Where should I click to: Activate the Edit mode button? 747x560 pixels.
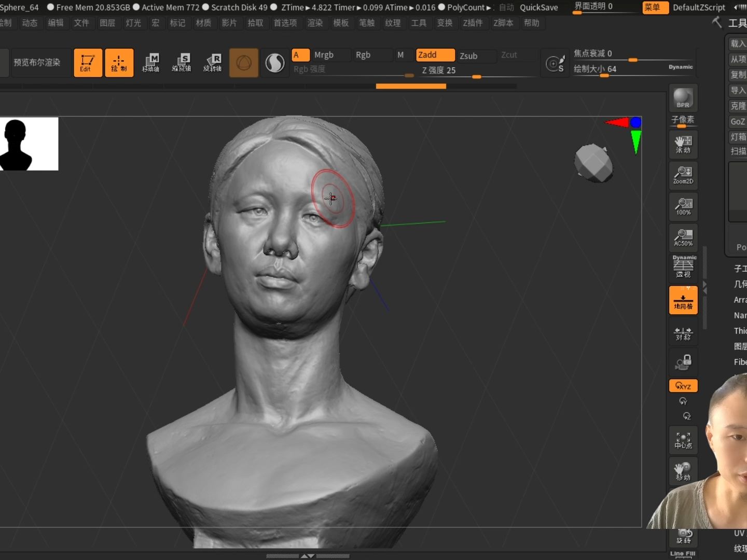point(88,63)
